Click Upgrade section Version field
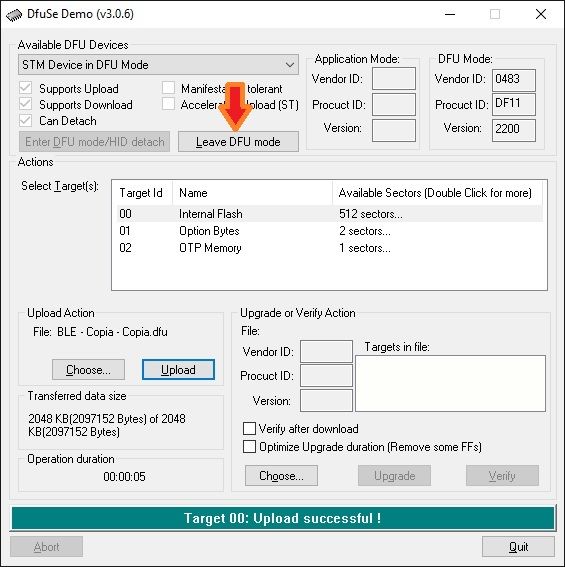 click(326, 400)
